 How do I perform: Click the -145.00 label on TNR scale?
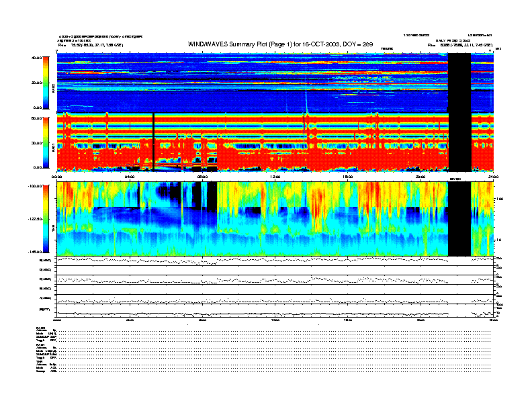(x=35, y=252)
